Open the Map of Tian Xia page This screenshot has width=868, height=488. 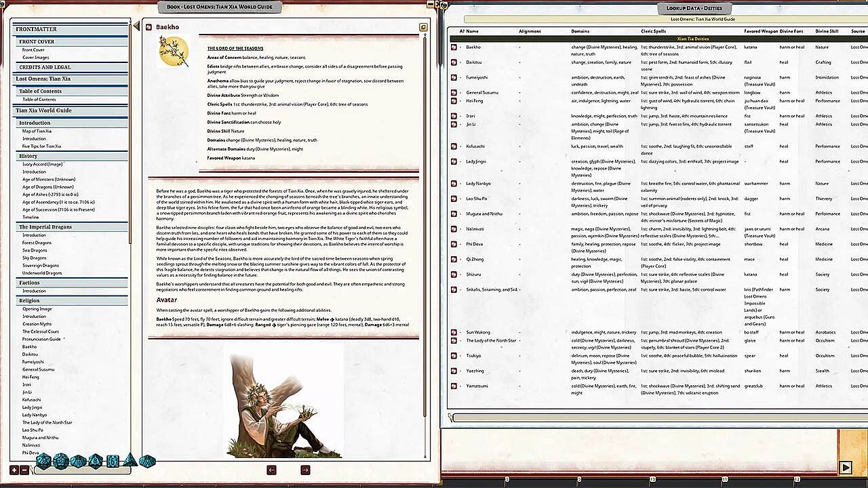coord(37,131)
